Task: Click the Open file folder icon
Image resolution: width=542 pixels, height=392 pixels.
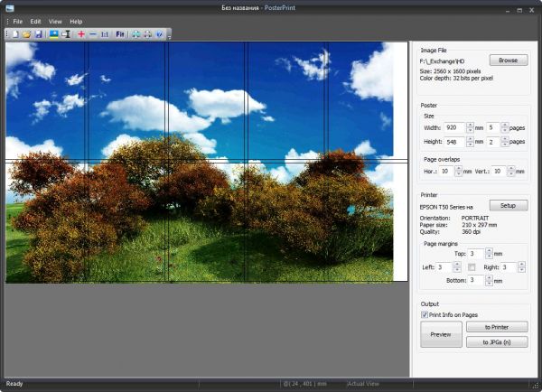Action: [26, 33]
